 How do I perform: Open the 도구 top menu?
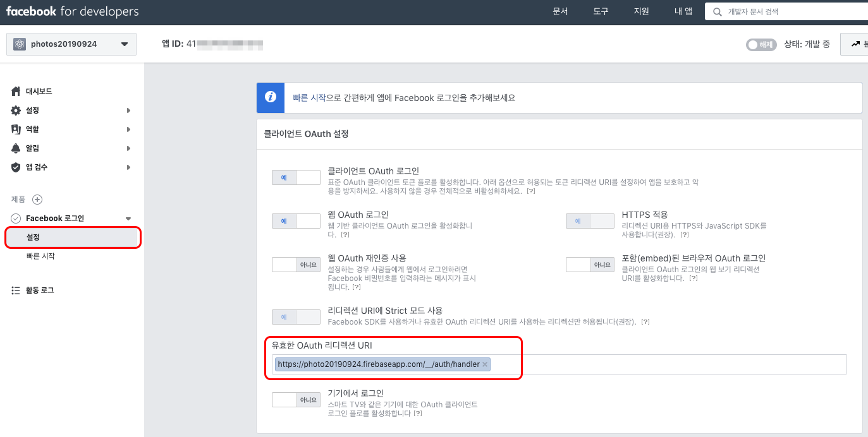[601, 11]
